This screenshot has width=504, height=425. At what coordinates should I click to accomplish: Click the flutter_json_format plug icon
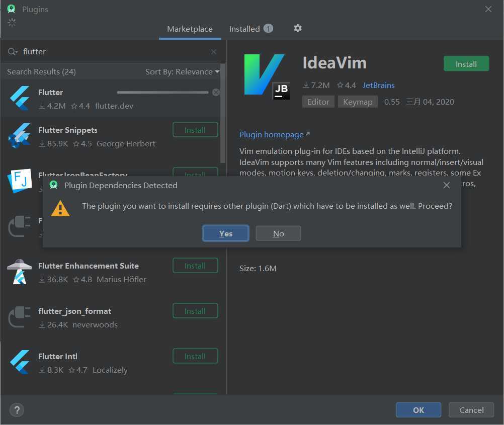(x=20, y=317)
